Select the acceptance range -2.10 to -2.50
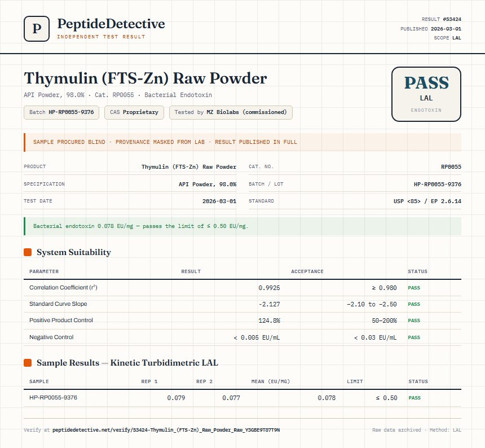Screen dimensions: 485x448 click(x=372, y=304)
